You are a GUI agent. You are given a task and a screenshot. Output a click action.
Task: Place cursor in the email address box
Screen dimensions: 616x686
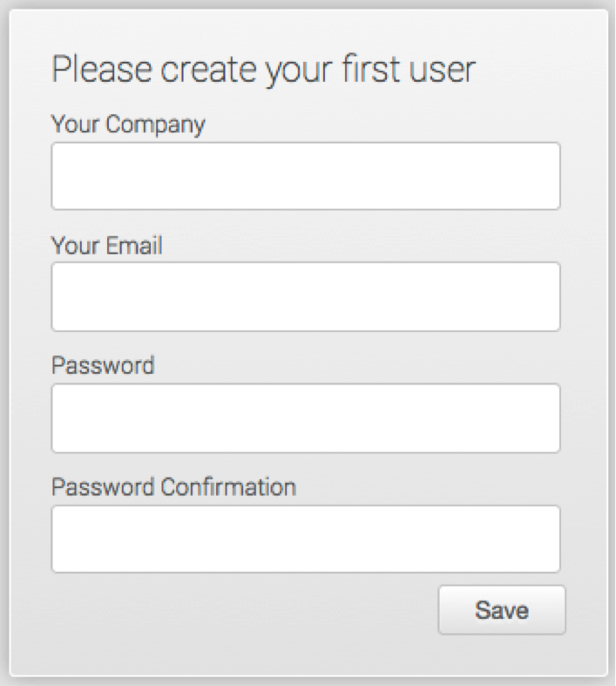(x=305, y=297)
